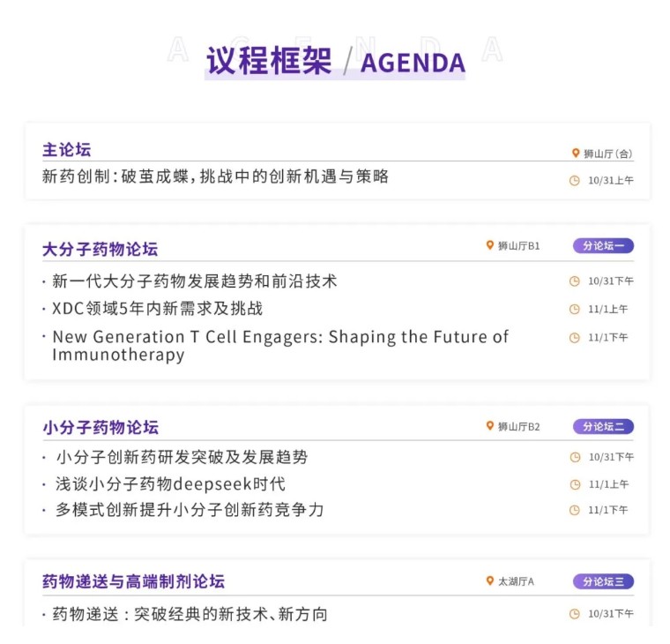Open the 主论坛 section heading
The image size is (670, 644).
tap(67, 150)
